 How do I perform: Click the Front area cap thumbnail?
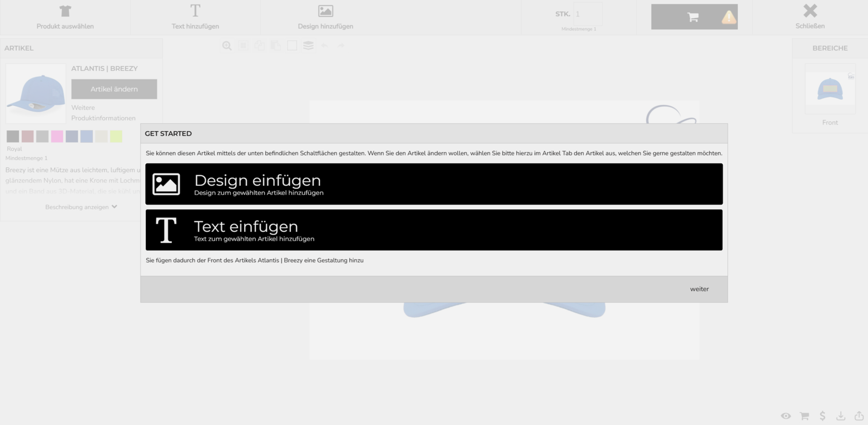[830, 89]
